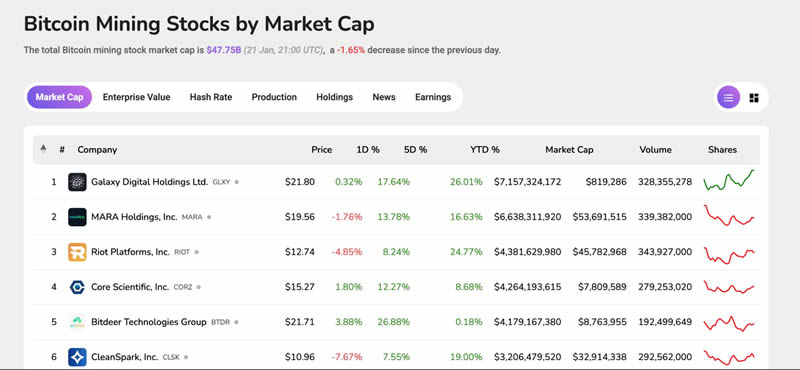The image size is (800, 370).
Task: Toggle sort arrows beside the # column
Action: click(43, 150)
